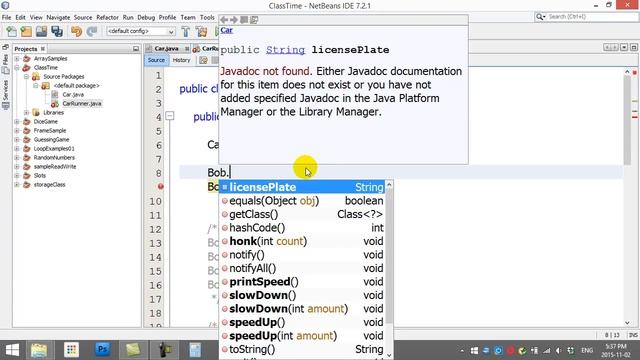Click the ENG language indicator in tray
Image resolution: width=640 pixels, height=360 pixels.
[x=587, y=351]
